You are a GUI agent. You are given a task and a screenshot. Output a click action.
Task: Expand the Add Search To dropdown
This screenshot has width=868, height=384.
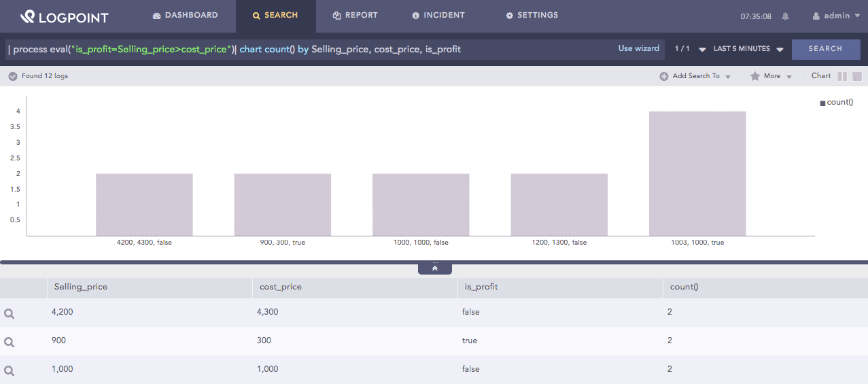[695, 76]
